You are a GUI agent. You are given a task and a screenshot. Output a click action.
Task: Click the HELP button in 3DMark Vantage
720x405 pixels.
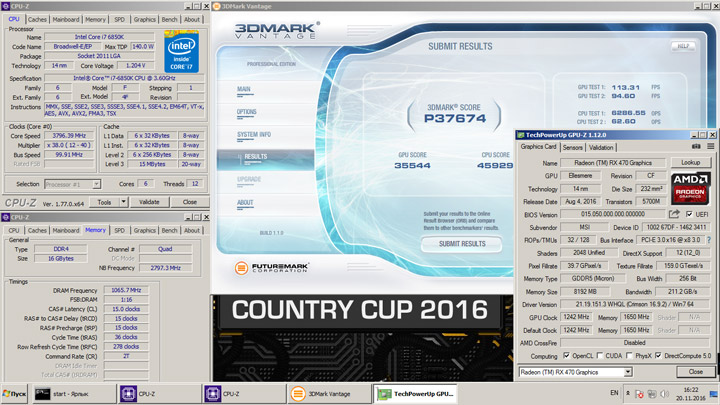pyautogui.click(x=683, y=46)
